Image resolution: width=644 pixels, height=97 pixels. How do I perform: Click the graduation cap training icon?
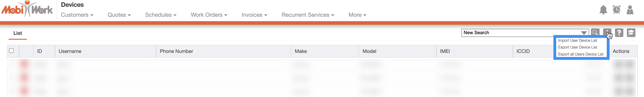coord(631,33)
